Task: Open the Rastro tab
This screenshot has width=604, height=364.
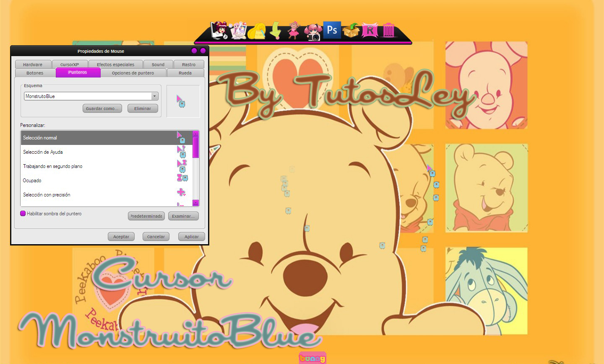Action: click(x=189, y=65)
